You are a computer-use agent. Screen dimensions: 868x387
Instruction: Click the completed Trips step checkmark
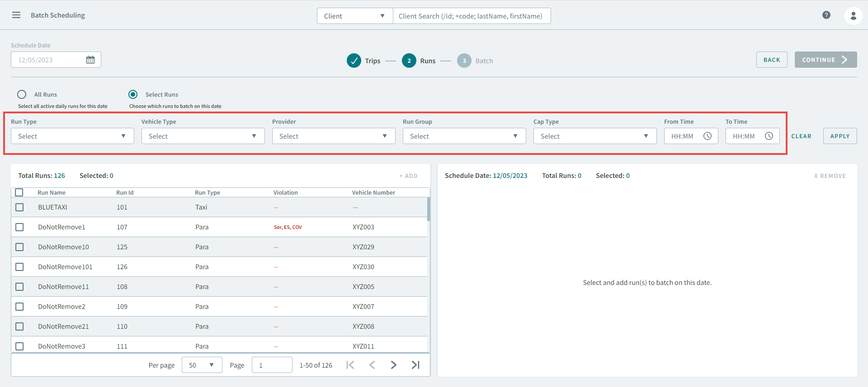tap(354, 61)
